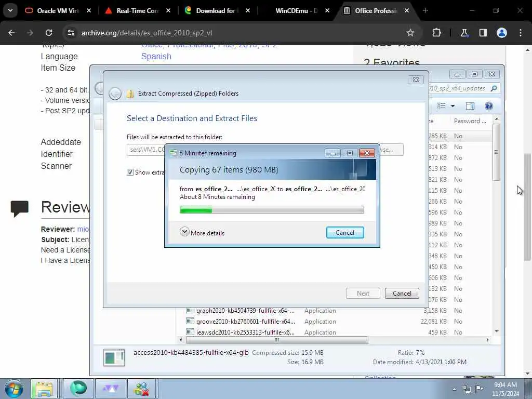The image size is (532, 399).
Task: Bookmark this page with star icon
Action: point(410,33)
